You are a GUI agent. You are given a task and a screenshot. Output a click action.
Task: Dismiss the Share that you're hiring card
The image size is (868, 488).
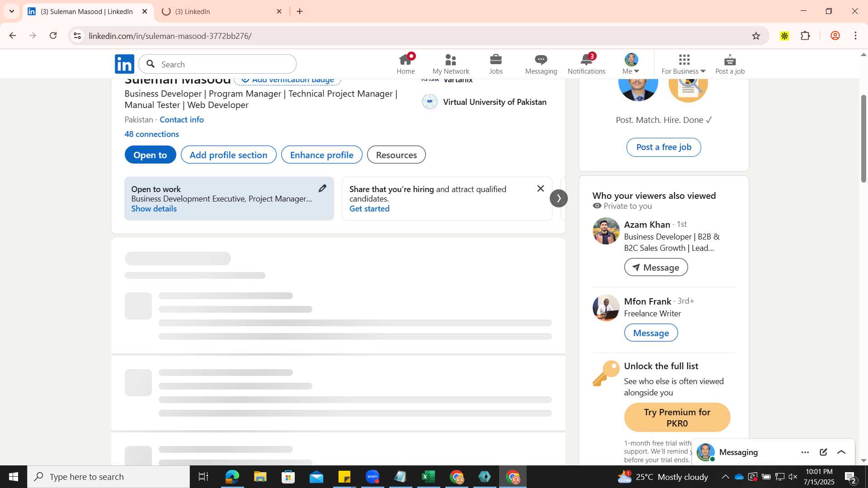tap(540, 188)
